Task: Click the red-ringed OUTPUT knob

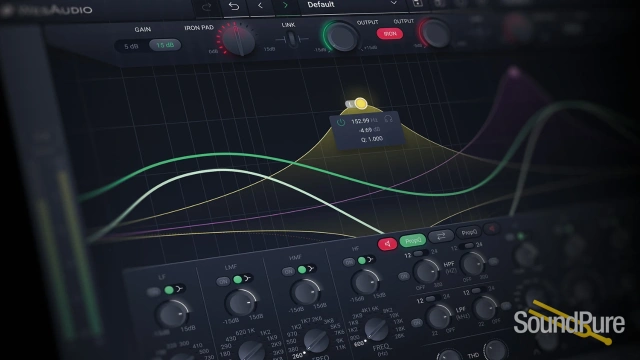Action: [x=435, y=33]
